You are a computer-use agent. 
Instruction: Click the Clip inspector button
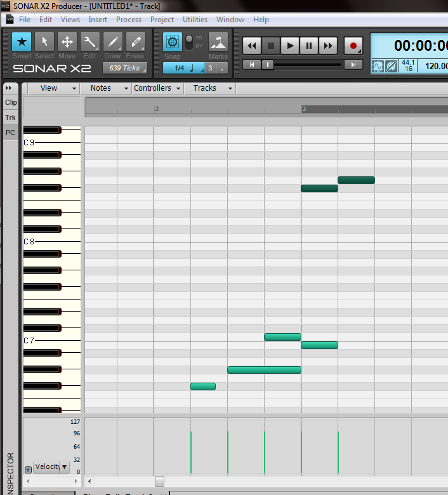pos(11,102)
